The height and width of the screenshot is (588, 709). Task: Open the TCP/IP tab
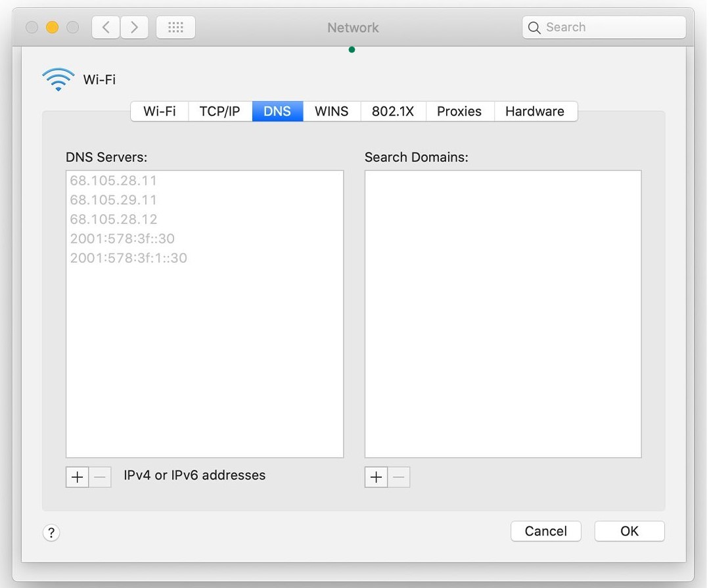(219, 111)
